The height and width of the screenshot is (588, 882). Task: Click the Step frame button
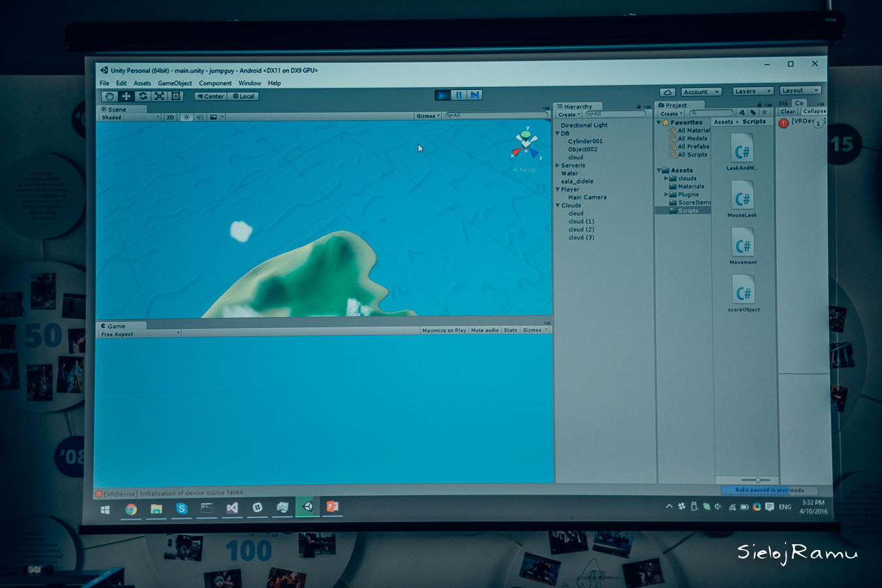pyautogui.click(x=475, y=95)
